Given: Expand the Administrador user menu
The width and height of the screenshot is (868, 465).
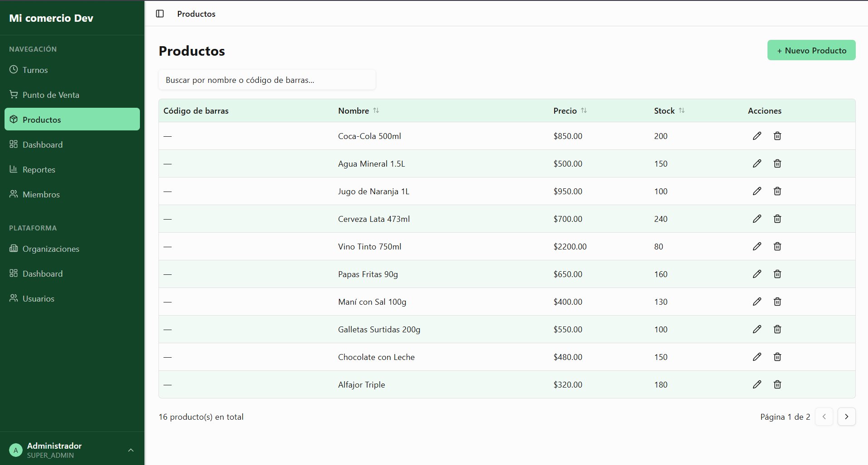Looking at the screenshot, I should (72, 450).
